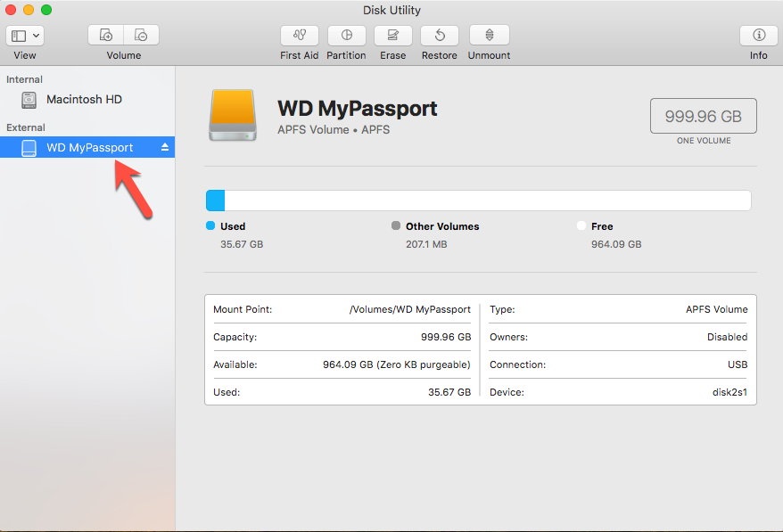
Task: Click the WD MyPassport title heading
Action: pyautogui.click(x=357, y=109)
